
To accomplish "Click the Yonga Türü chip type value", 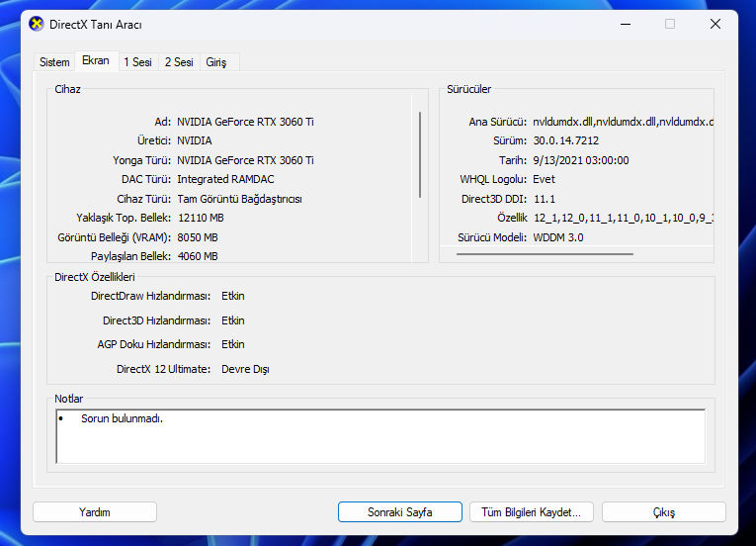I will tap(245, 160).
